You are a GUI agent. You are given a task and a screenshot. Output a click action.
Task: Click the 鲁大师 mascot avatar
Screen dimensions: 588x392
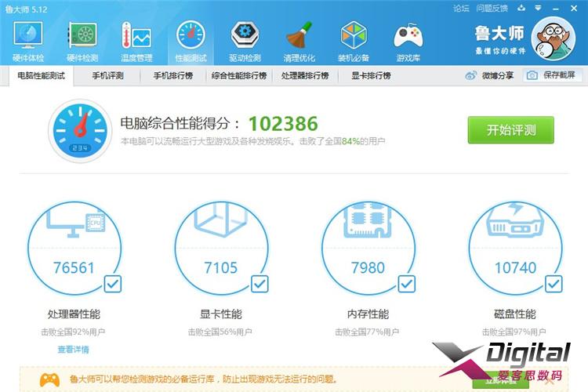(554, 38)
